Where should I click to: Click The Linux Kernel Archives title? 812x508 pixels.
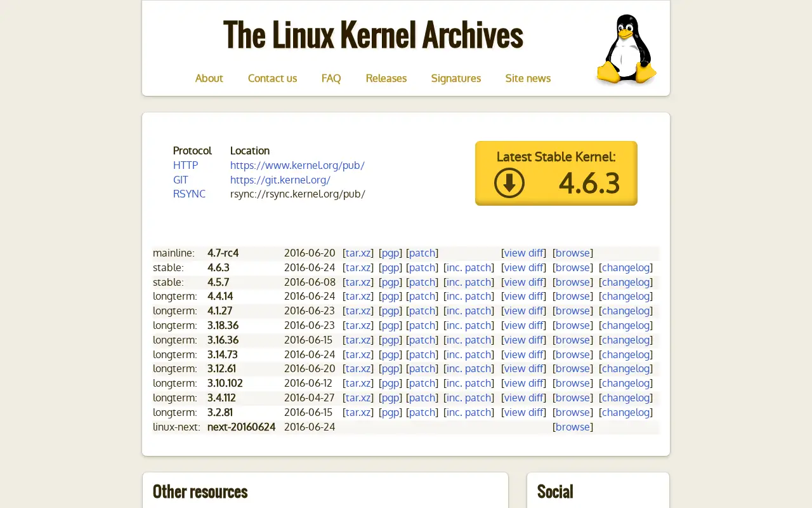click(373, 35)
